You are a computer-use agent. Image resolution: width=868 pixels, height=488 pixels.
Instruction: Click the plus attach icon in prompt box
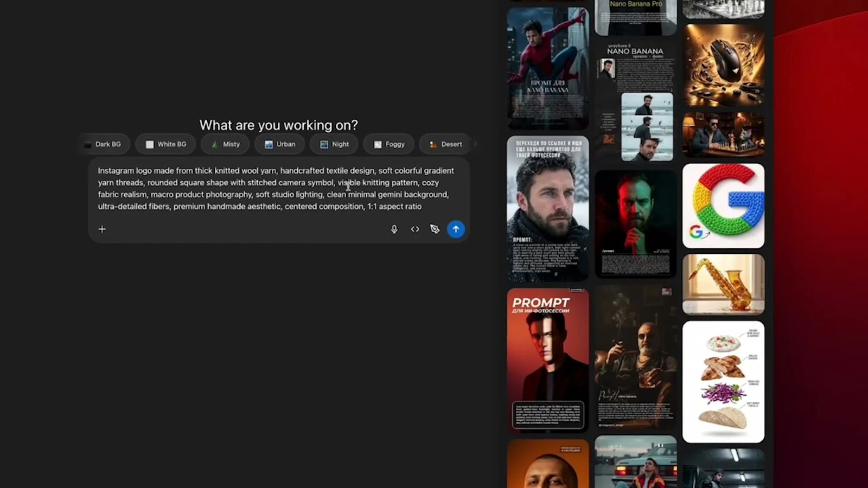pos(102,229)
